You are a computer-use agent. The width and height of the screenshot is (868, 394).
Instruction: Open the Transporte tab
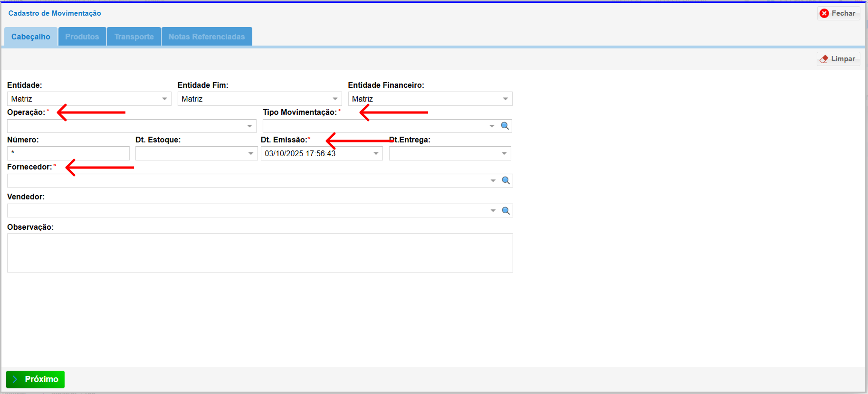[x=134, y=37]
